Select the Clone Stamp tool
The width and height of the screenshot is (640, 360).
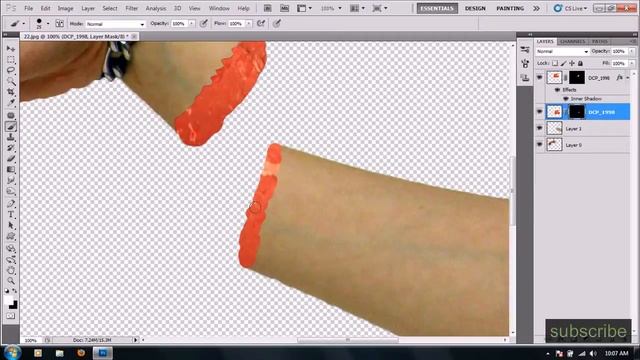point(11,137)
